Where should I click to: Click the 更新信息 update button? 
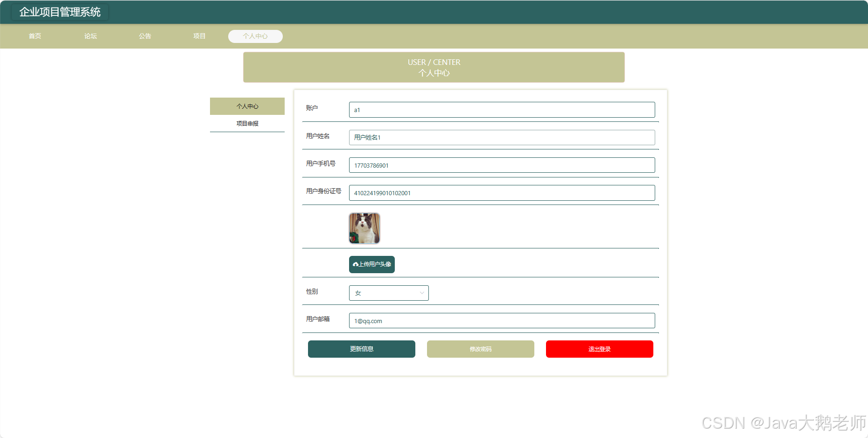pos(362,349)
